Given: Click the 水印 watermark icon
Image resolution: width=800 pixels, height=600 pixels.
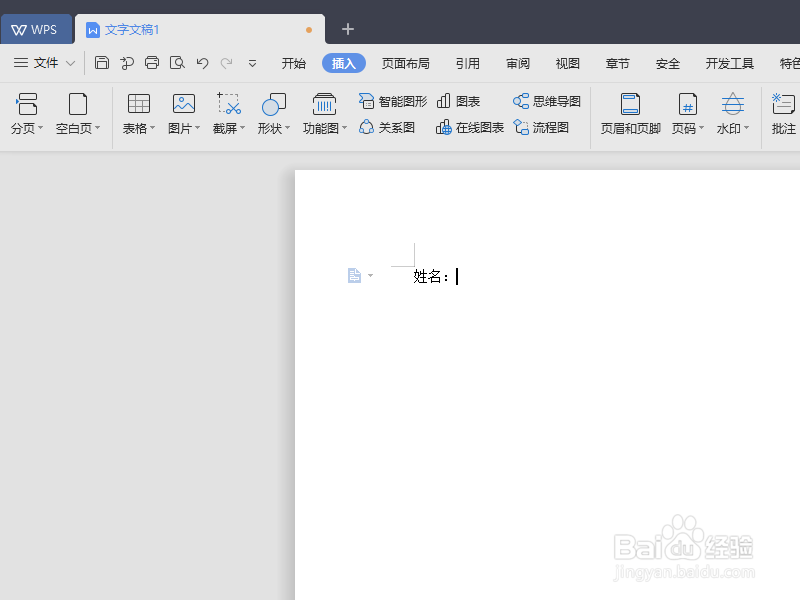Looking at the screenshot, I should [x=733, y=104].
